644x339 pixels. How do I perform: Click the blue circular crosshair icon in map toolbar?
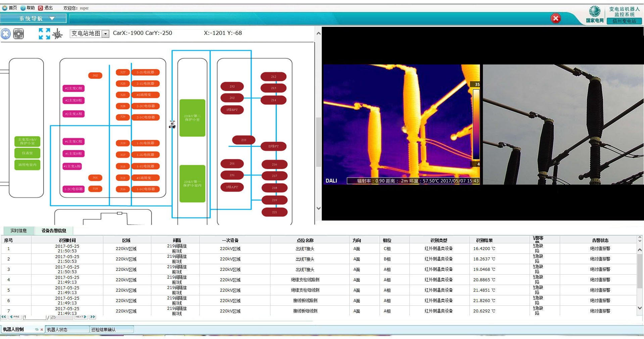tap(6, 34)
